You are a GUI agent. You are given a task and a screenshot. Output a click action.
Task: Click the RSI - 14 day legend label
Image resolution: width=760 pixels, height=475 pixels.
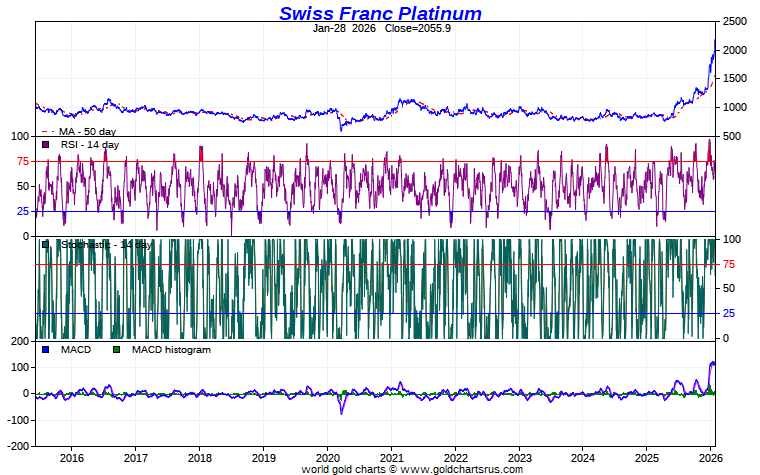pos(90,144)
